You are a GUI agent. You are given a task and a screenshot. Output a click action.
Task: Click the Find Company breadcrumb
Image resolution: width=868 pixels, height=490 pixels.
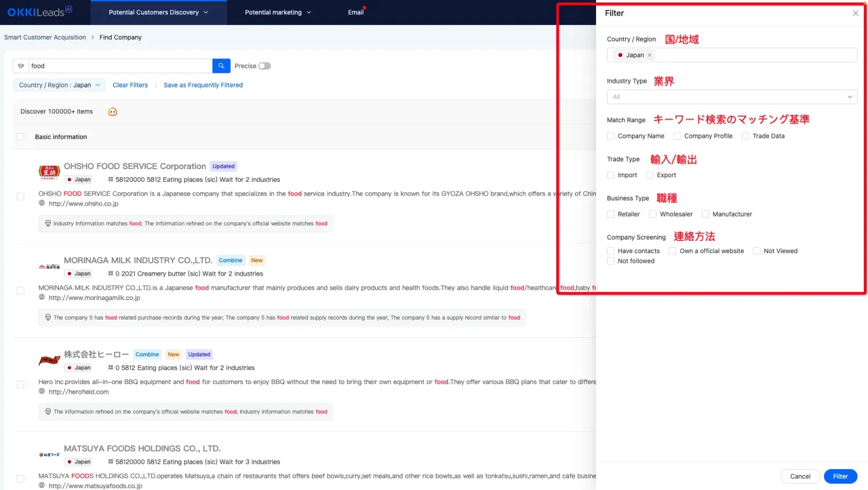pos(120,37)
